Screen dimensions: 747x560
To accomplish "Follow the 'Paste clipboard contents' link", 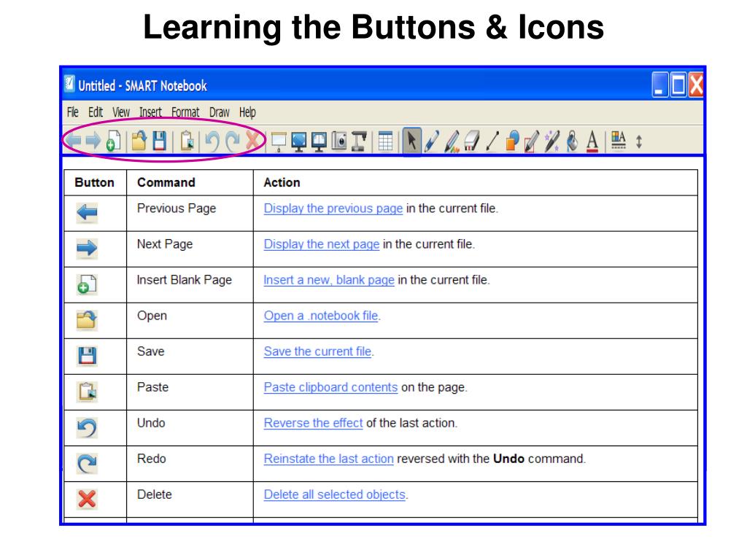I will 330,387.
